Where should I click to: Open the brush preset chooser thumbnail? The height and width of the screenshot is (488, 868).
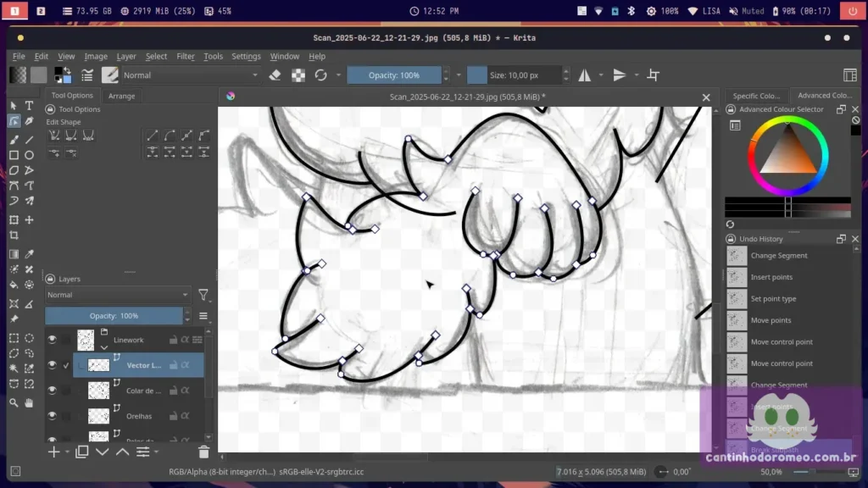(109, 75)
